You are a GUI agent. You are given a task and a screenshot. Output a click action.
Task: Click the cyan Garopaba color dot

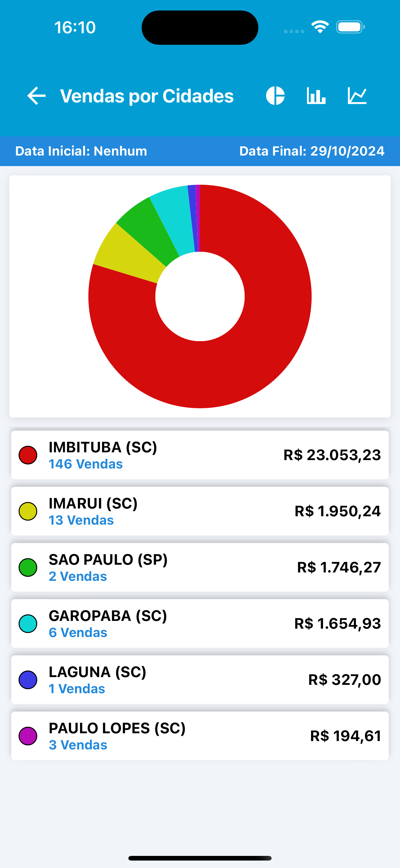[28, 624]
